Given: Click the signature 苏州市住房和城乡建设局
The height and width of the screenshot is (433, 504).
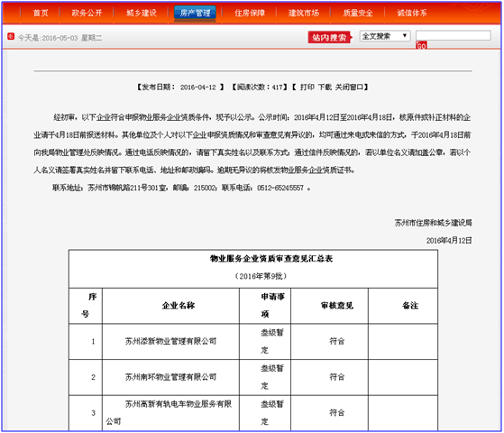Looking at the screenshot, I should (433, 223).
